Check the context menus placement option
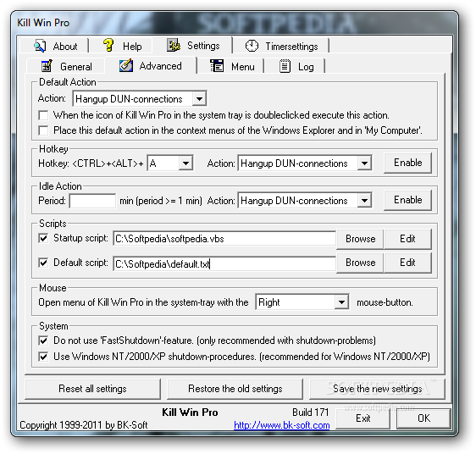This screenshot has height=454, width=476. 43,130
